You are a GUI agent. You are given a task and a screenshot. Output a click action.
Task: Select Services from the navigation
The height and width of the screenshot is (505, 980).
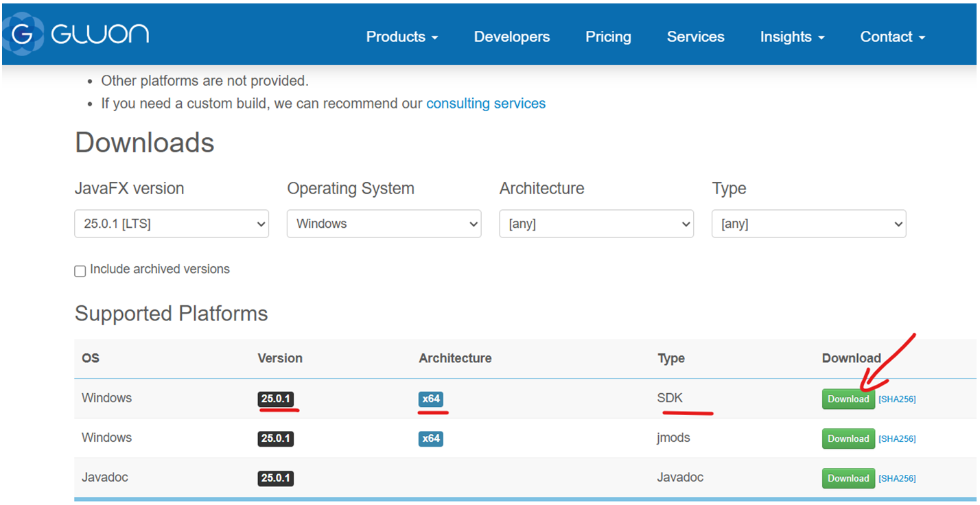pyautogui.click(x=695, y=36)
